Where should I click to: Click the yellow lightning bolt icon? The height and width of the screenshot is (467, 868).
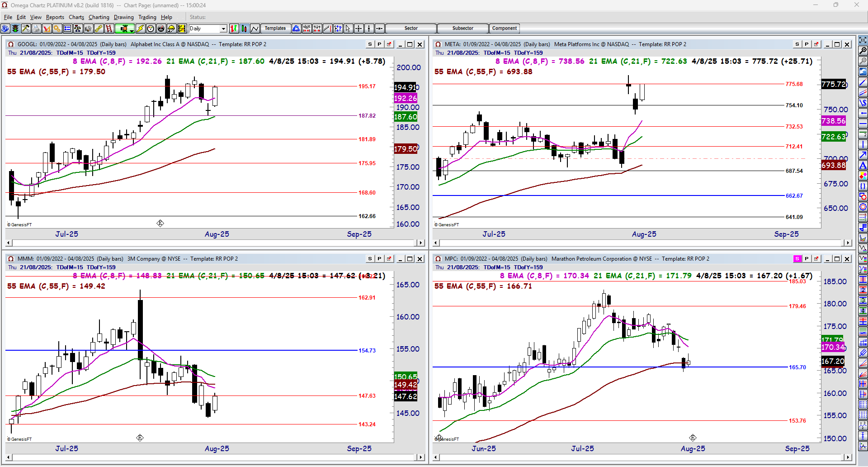[x=140, y=29]
